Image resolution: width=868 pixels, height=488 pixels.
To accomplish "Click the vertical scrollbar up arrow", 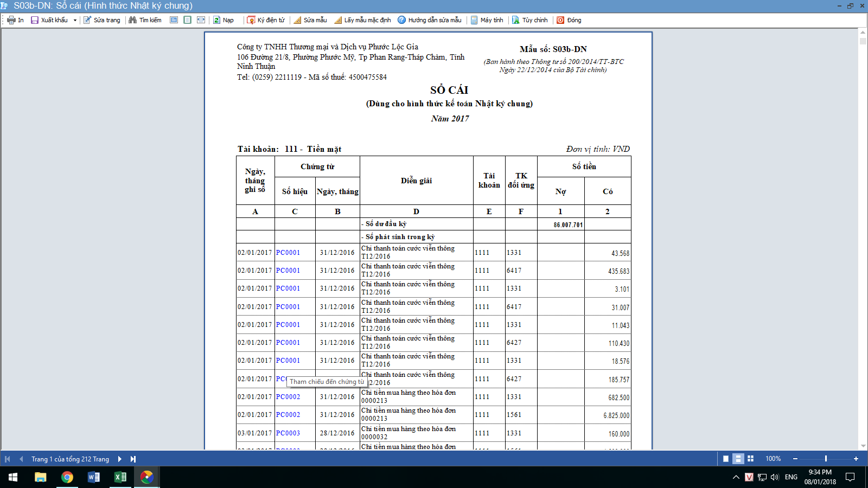I will 863,33.
